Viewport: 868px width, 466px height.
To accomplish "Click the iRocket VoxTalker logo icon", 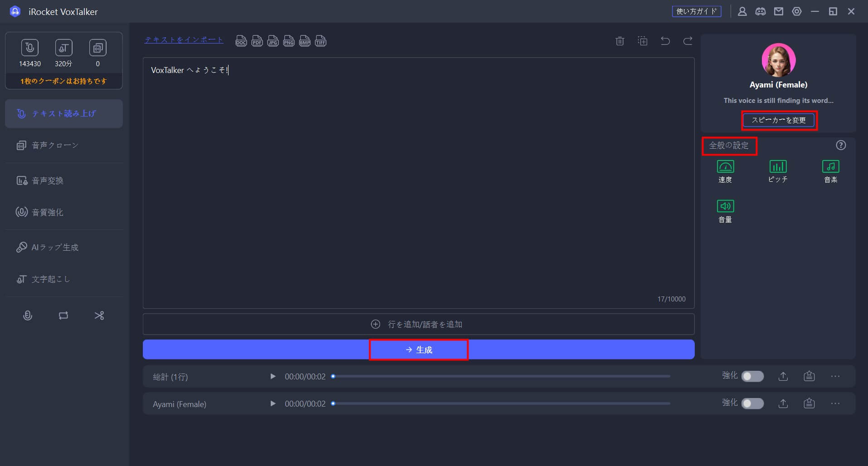I will (x=15, y=12).
